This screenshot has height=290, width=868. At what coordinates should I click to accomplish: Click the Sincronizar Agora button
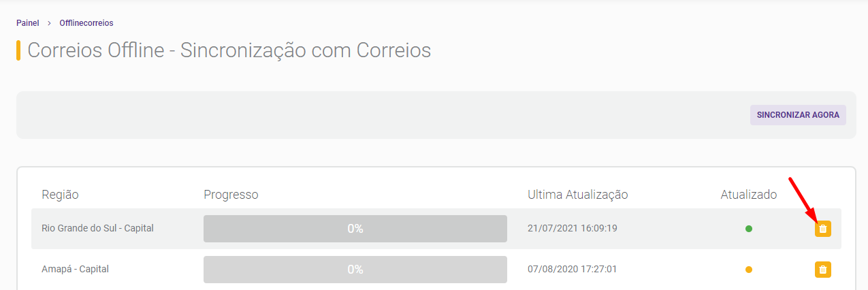(x=798, y=115)
